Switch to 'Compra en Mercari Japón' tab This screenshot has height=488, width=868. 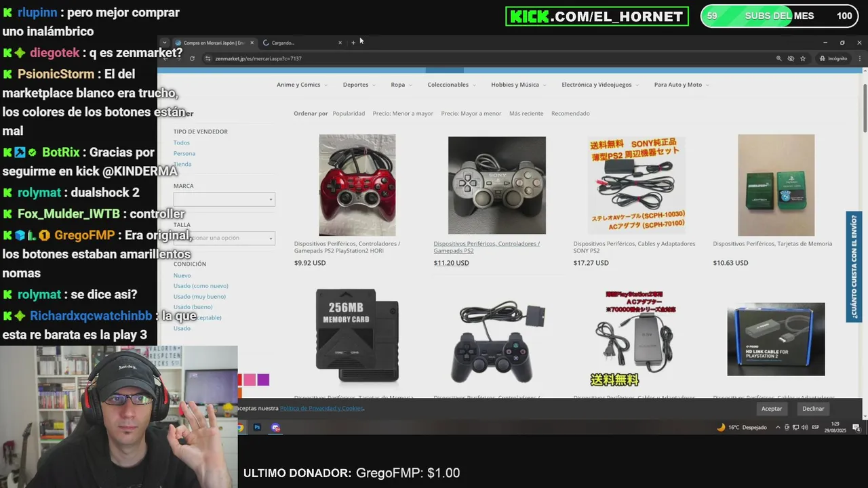[x=214, y=43]
